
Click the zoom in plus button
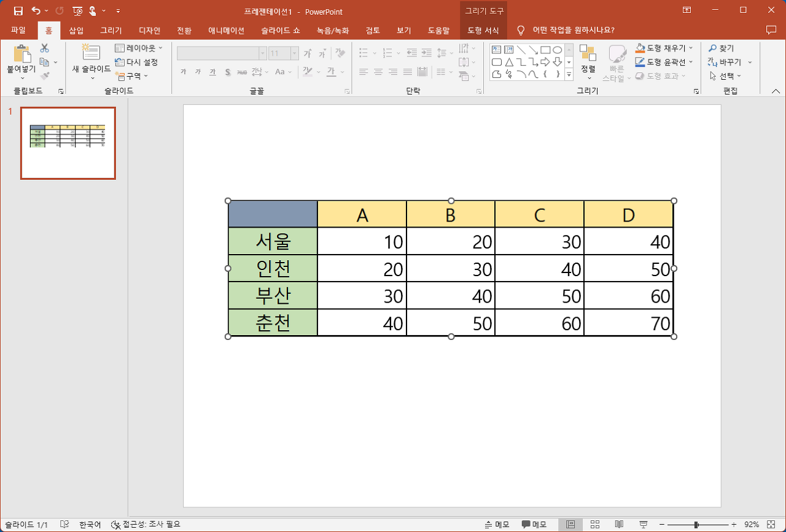click(734, 525)
